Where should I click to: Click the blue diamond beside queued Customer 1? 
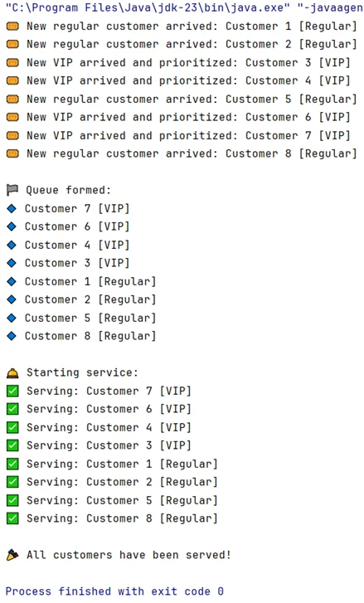pos(12,281)
